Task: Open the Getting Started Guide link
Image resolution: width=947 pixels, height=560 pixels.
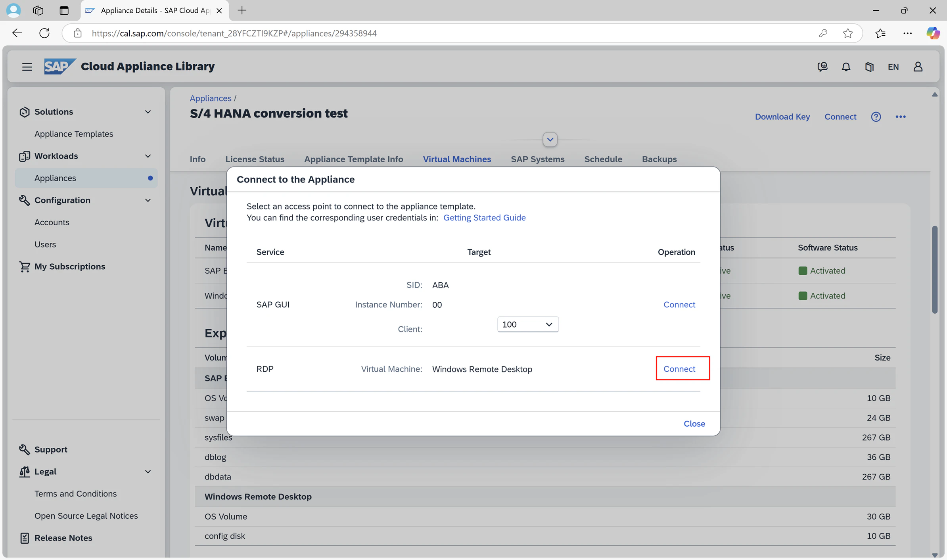Action: (x=485, y=218)
